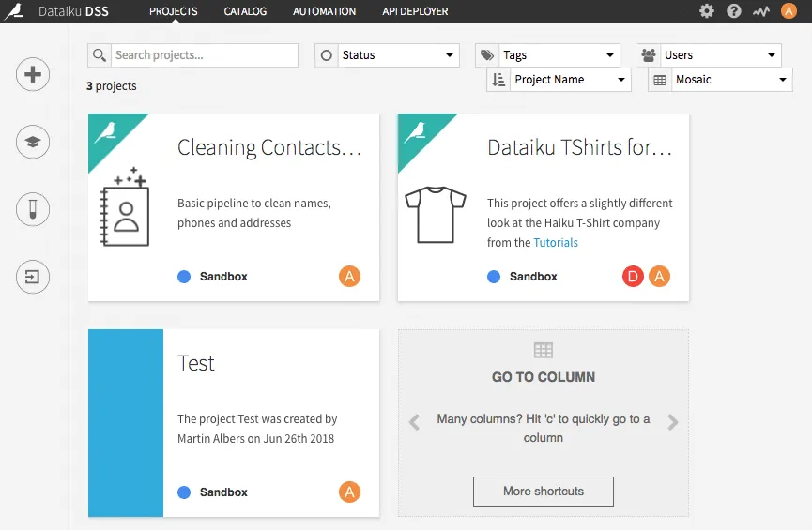Open the Test project title

click(x=196, y=363)
